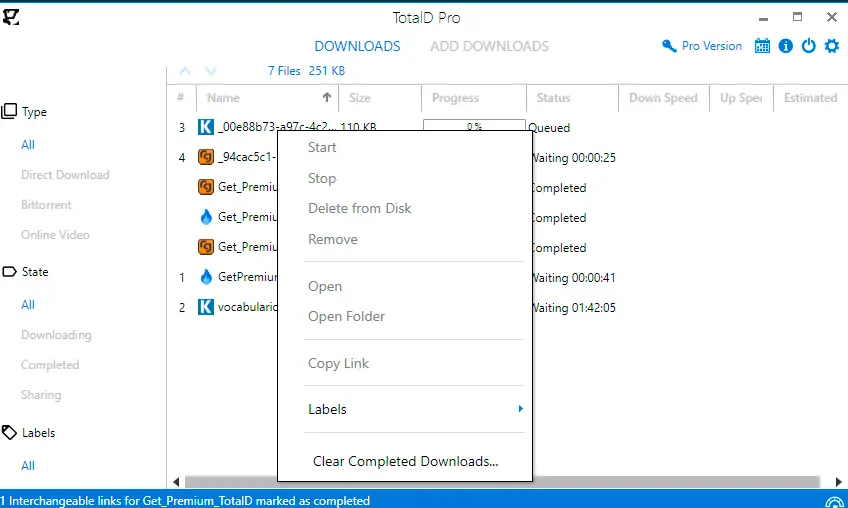Click the power shutdown icon
848x508 pixels.
click(x=809, y=46)
